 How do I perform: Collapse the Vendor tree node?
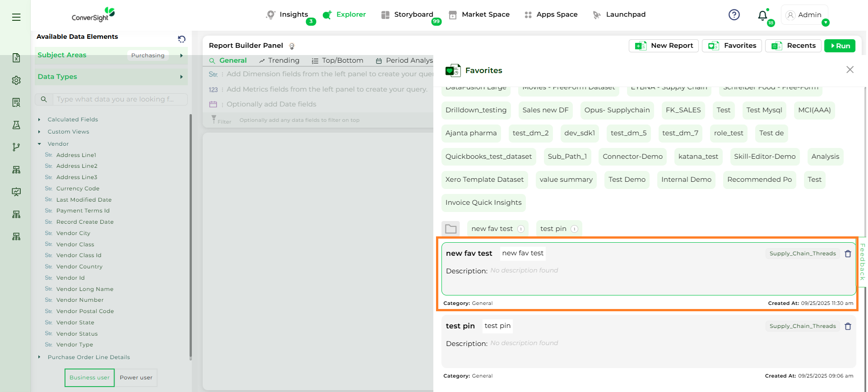coord(39,144)
